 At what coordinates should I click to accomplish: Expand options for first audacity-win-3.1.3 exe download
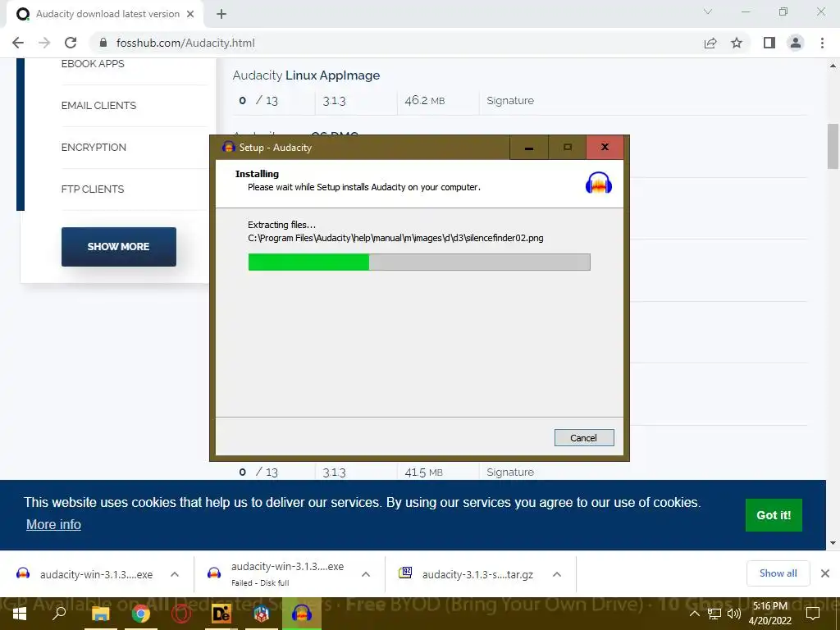[x=175, y=574]
